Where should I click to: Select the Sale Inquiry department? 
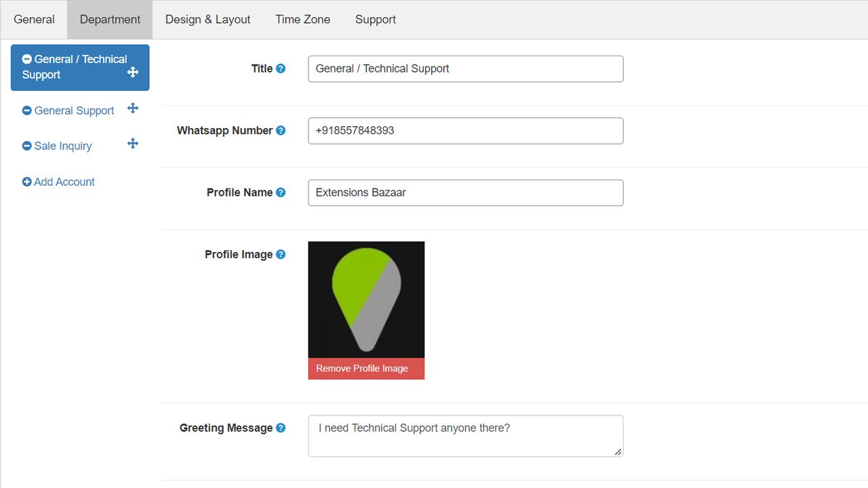coord(63,146)
